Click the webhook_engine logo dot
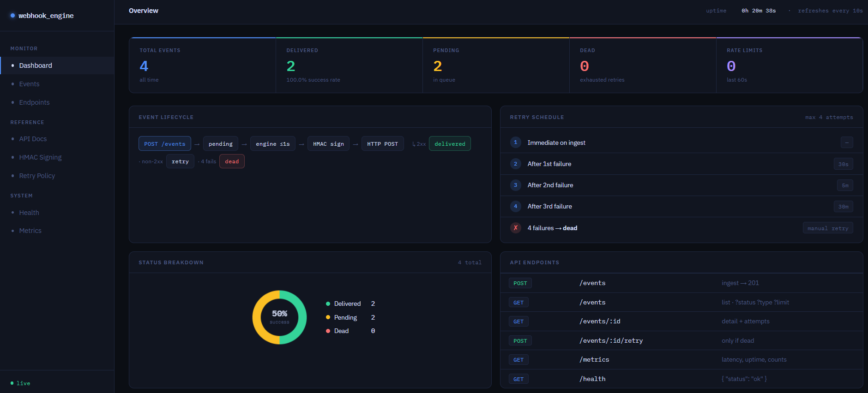Screen dimensions: 868x393 pyautogui.click(x=12, y=16)
